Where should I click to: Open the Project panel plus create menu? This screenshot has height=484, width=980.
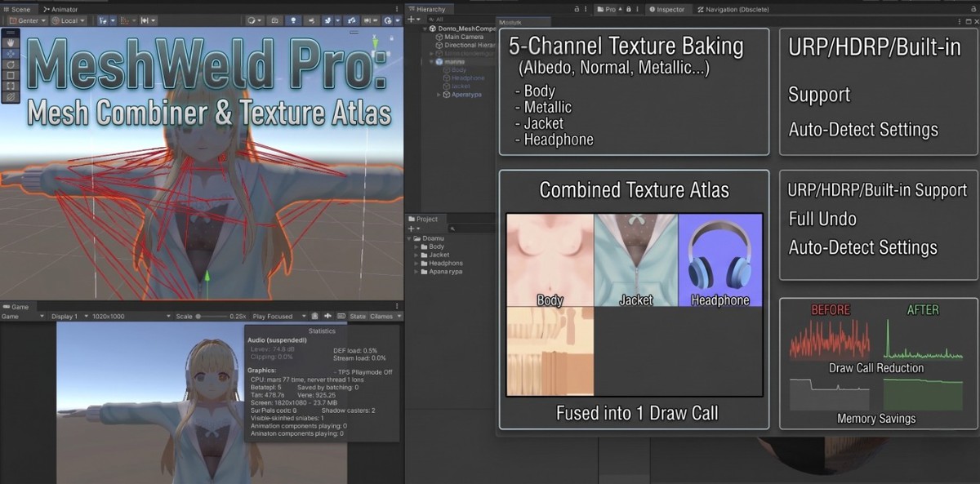pyautogui.click(x=414, y=229)
